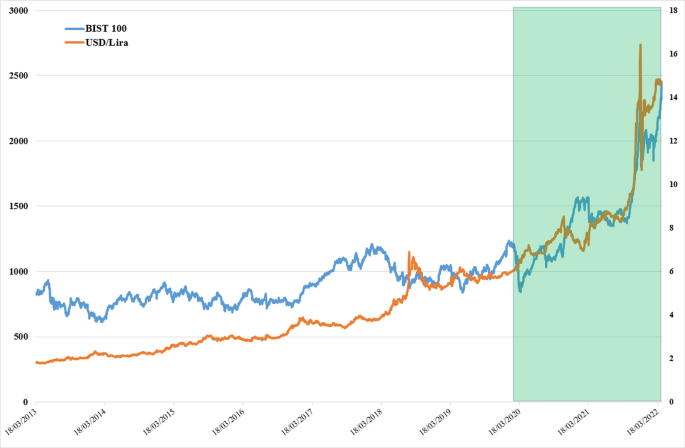
Task: Click the 18/03/2017 date label
Action: 297,424
